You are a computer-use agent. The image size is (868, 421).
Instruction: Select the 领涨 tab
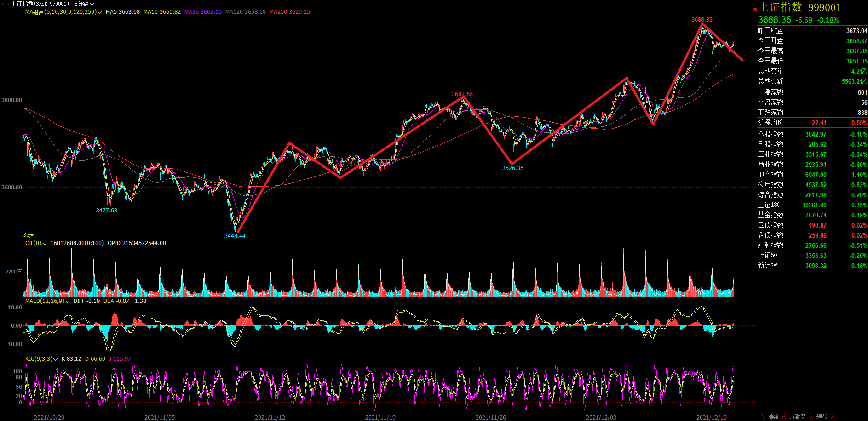point(822,416)
